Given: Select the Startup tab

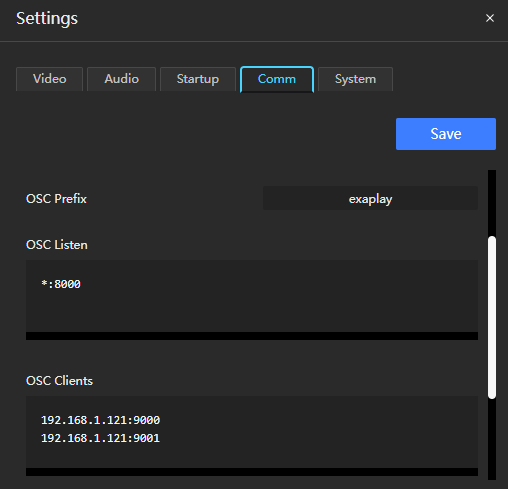Looking at the screenshot, I should pyautogui.click(x=198, y=79).
